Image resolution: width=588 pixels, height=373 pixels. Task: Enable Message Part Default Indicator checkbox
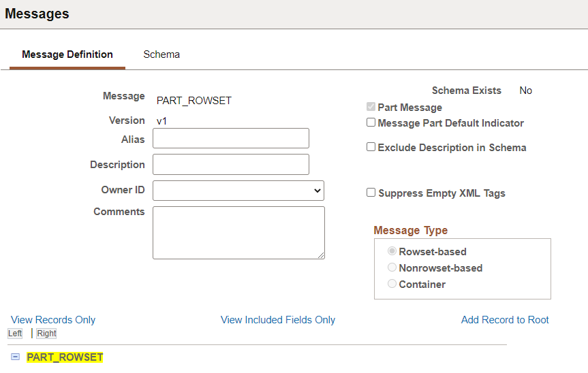click(x=371, y=123)
